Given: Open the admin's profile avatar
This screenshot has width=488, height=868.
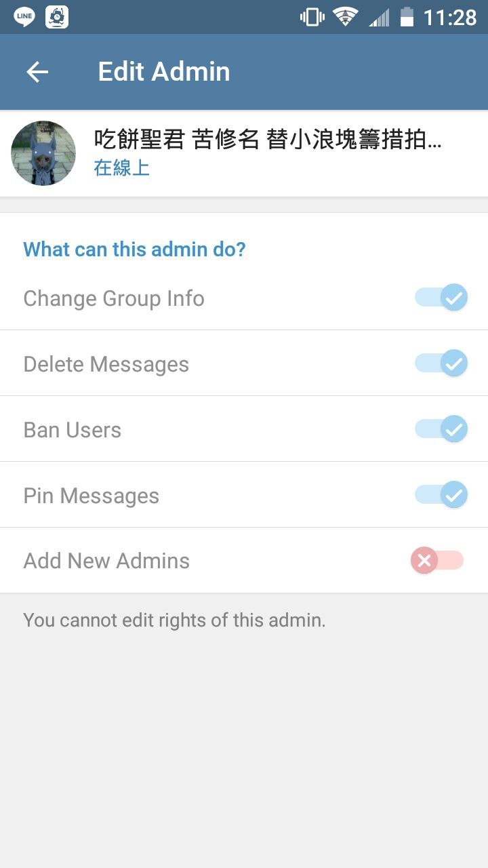Looking at the screenshot, I should (43, 154).
